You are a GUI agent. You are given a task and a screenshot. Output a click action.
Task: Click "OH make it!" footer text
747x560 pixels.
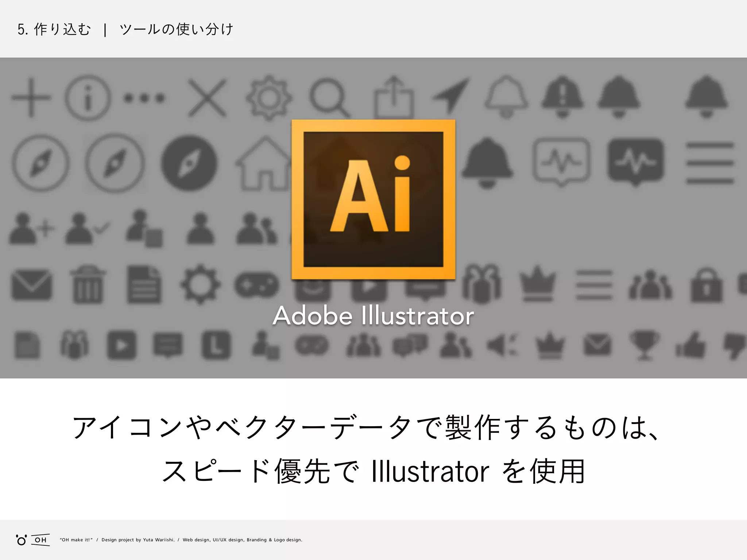tap(76, 540)
